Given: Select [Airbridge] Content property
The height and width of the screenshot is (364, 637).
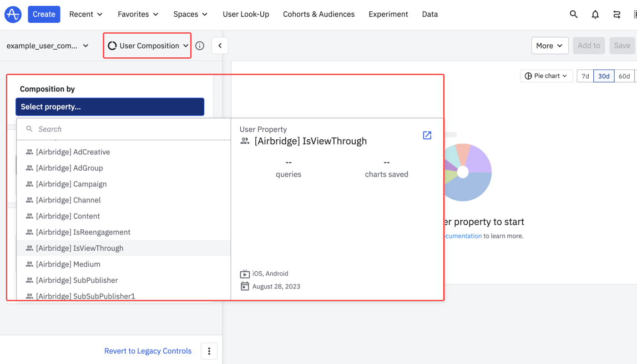Looking at the screenshot, I should 124,216.
